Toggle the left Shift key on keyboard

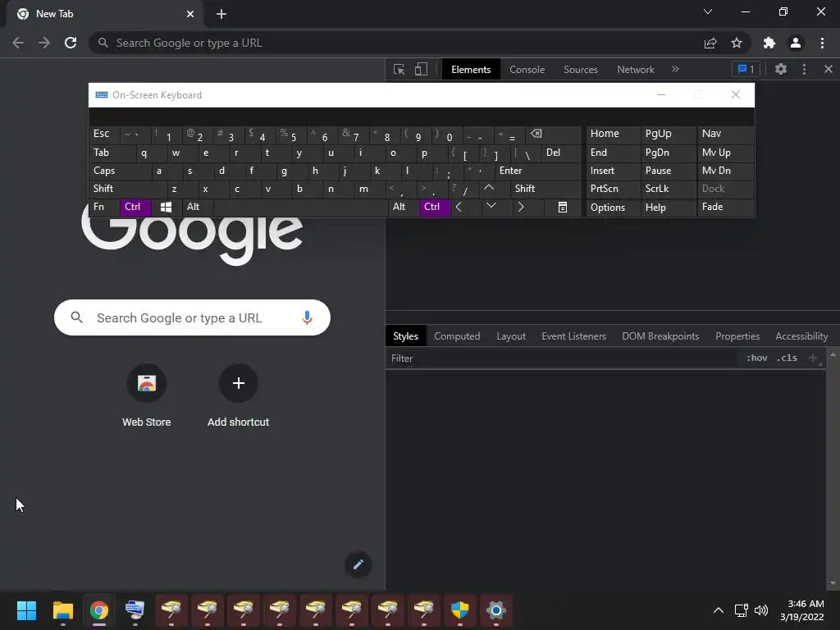coord(128,189)
